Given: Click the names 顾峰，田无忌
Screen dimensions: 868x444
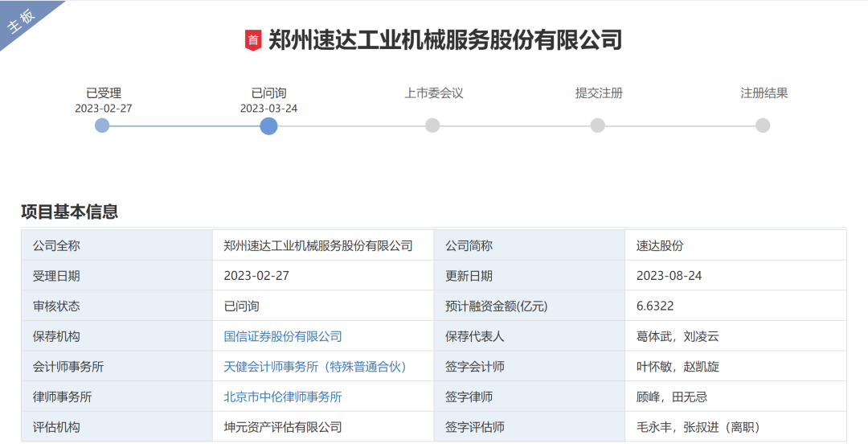Looking at the screenshot, I should click(x=671, y=397).
